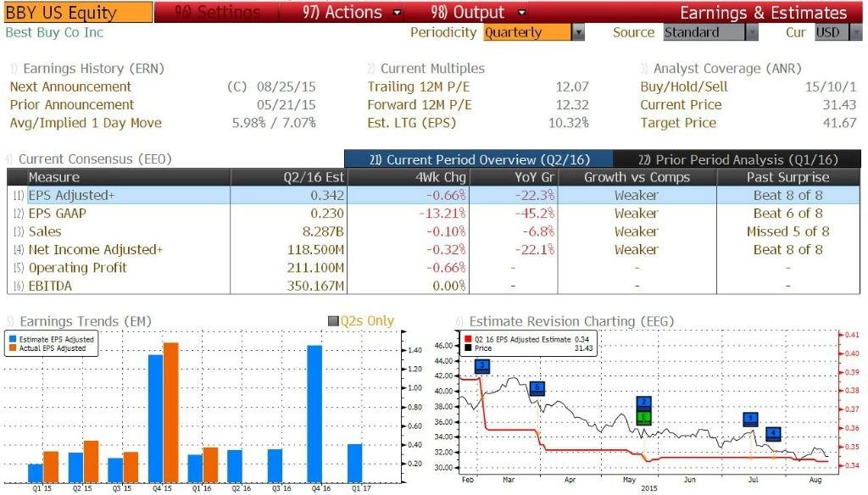Click chart event marker number 5

(537, 388)
